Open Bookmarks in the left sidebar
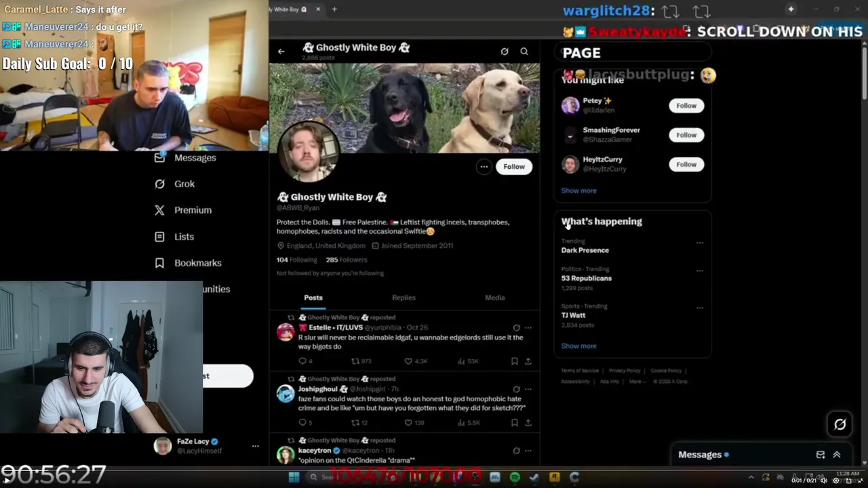The height and width of the screenshot is (488, 868). (188, 263)
